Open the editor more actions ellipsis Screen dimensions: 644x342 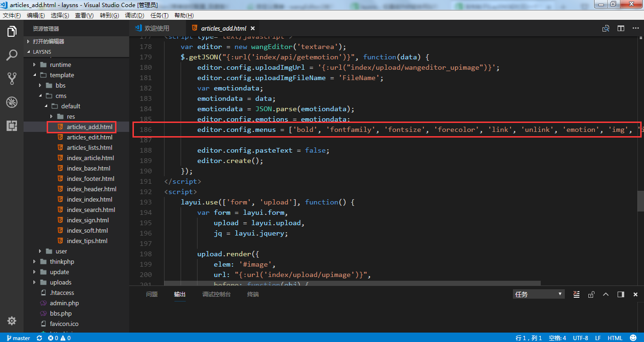pyautogui.click(x=636, y=29)
